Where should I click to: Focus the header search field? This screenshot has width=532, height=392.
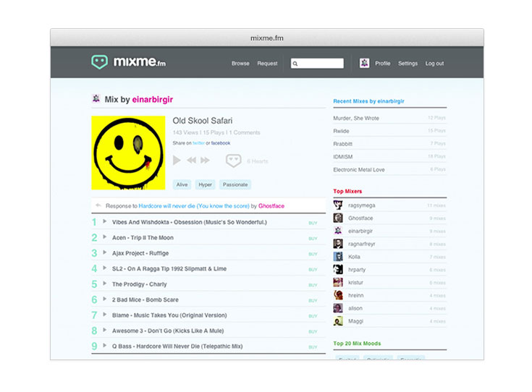point(317,64)
